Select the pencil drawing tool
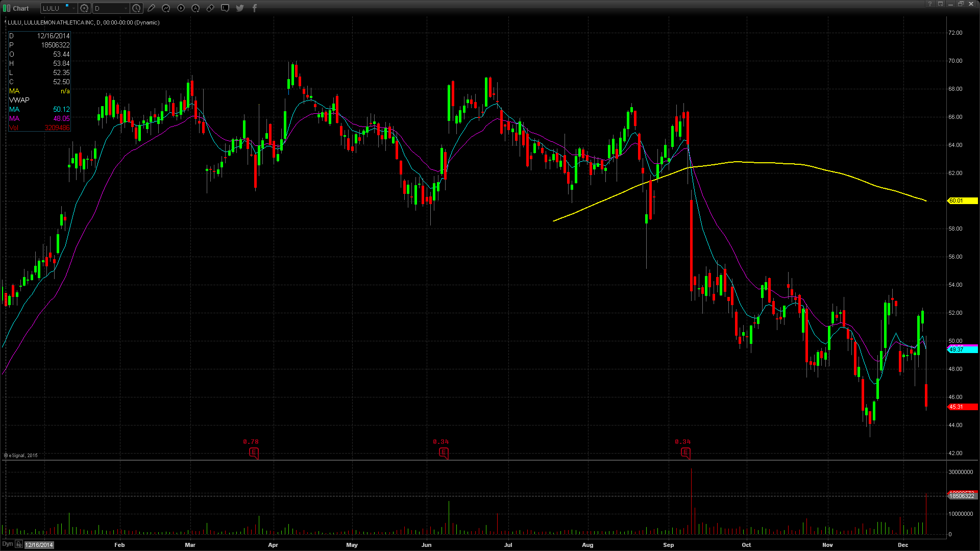Image resolution: width=980 pixels, height=551 pixels. 151,8
